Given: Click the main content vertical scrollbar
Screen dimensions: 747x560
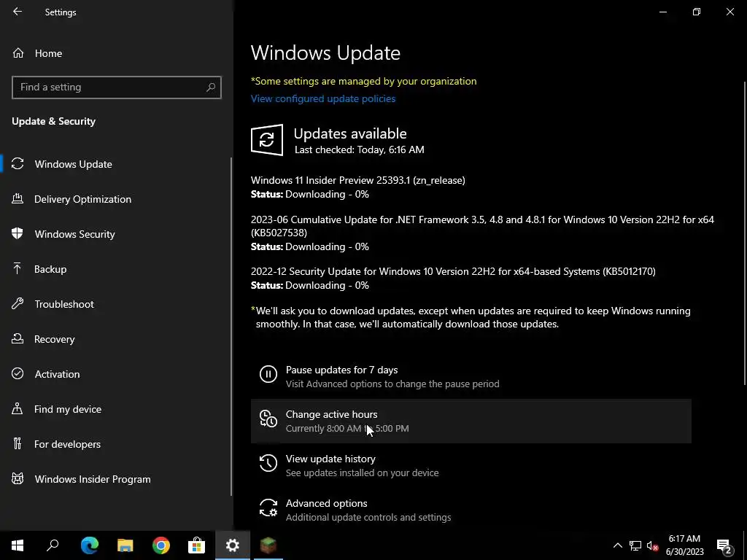Looking at the screenshot, I should click(x=745, y=233).
